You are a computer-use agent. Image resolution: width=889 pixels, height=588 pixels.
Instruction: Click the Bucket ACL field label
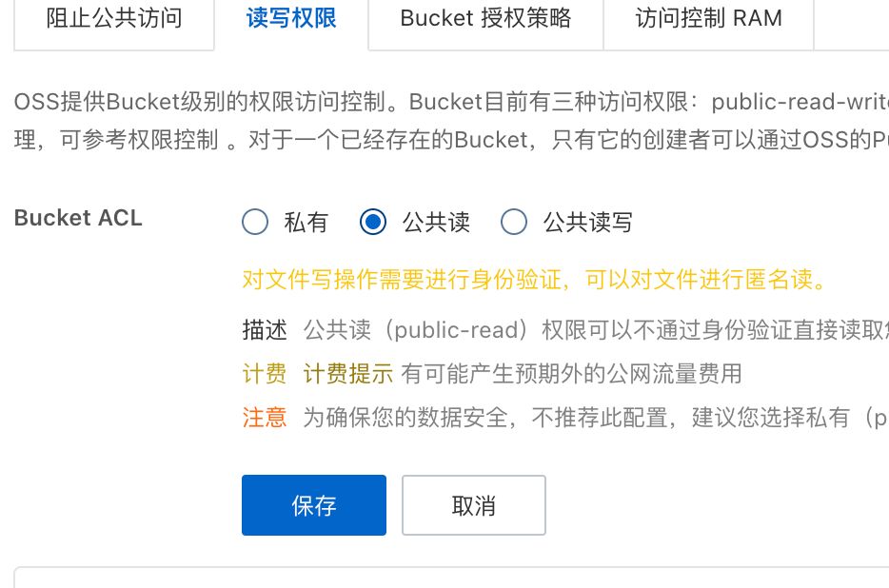(x=78, y=218)
